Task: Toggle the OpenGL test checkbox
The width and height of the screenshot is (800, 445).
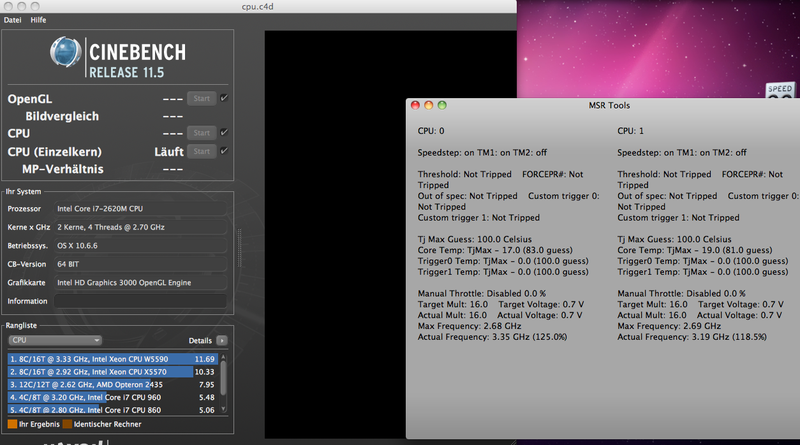Action: (x=223, y=98)
